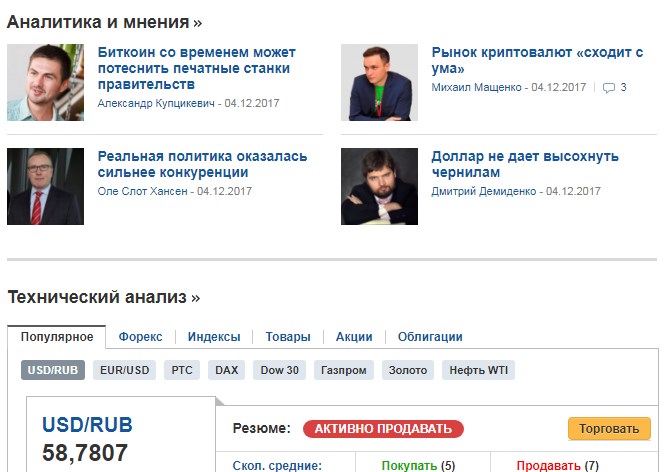Select the Газпром instrument pill
This screenshot has height=472, width=672.
tap(344, 370)
